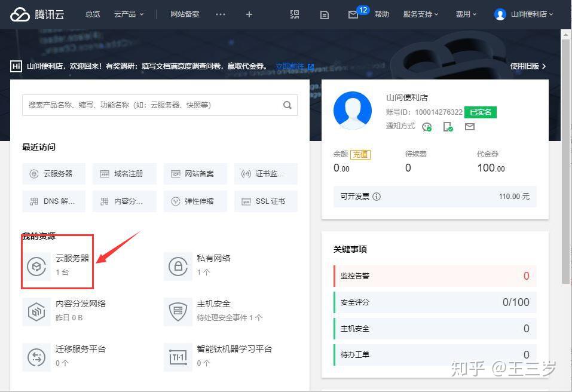Open the 山间便利店 account dropdown
Image resolution: width=572 pixels, height=392 pixels.
pyautogui.click(x=532, y=14)
